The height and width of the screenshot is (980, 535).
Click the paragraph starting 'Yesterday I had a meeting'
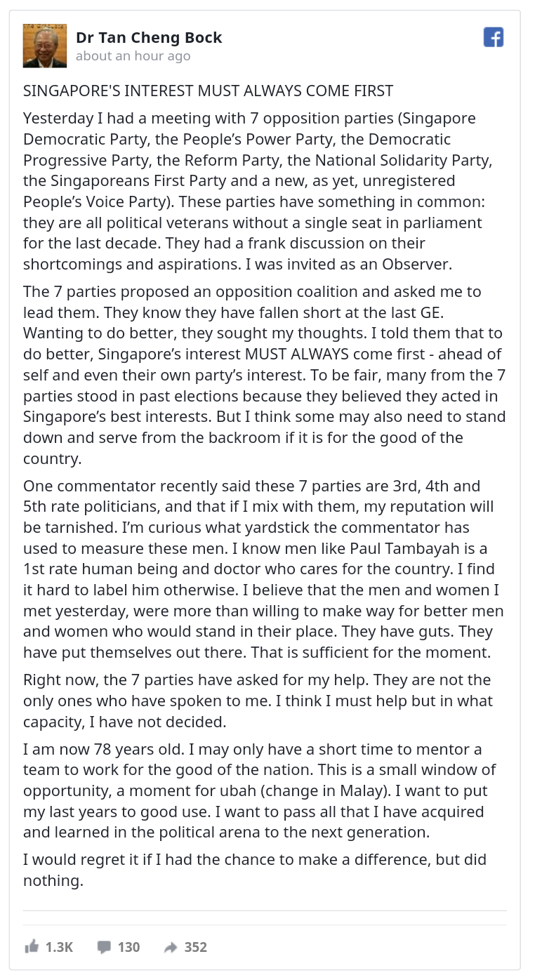pyautogui.click(x=265, y=192)
